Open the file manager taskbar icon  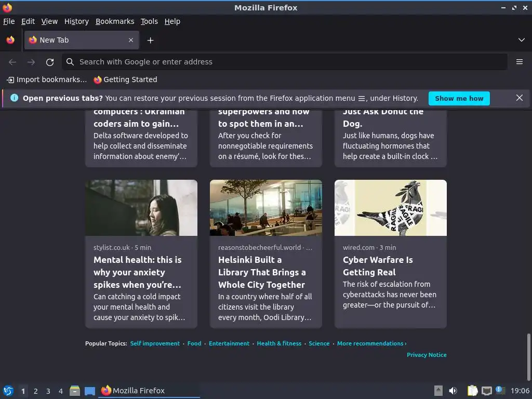(x=75, y=391)
